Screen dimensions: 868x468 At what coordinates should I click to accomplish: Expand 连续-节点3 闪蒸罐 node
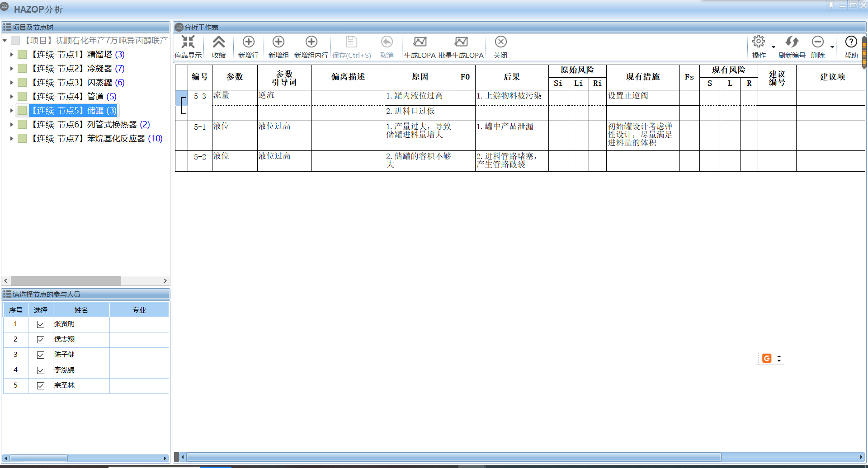tap(12, 83)
